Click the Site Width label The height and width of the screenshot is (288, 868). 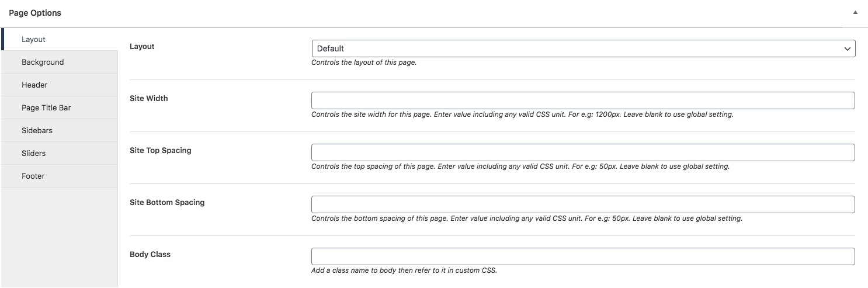[148, 98]
